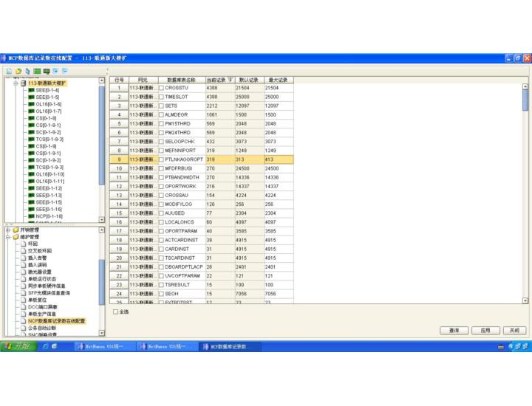The width and height of the screenshot is (532, 406).
Task: Expand the 开销管理 tree node
Action: (x=7, y=230)
